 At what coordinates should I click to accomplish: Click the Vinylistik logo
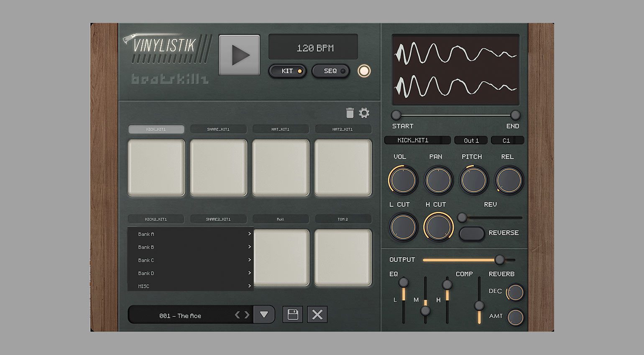point(167,48)
